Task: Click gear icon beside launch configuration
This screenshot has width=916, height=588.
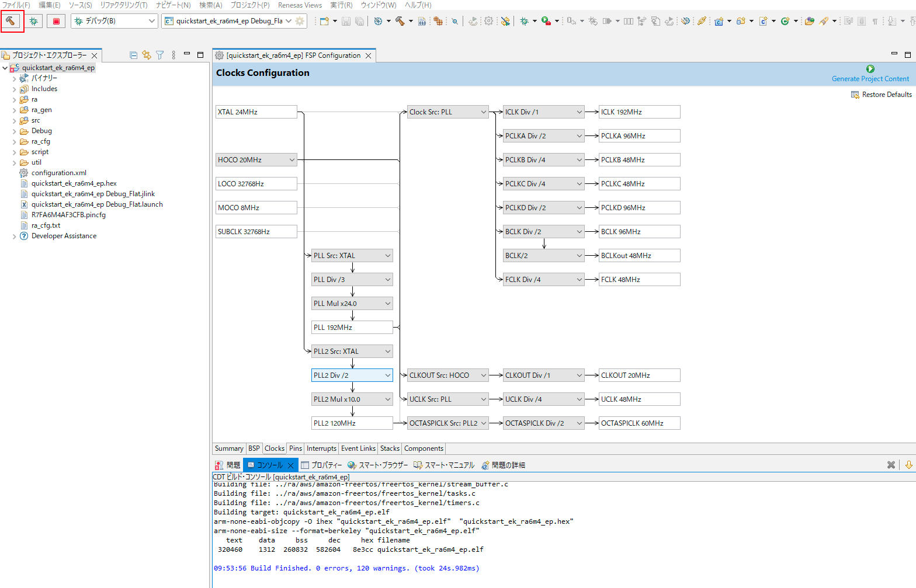Action: 300,21
